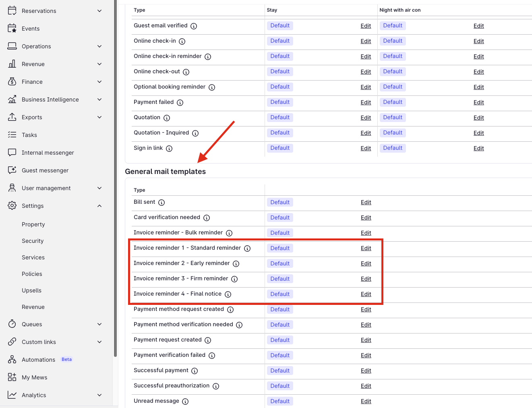
Task: Click the Internal messenger chat icon
Action: [x=12, y=152]
